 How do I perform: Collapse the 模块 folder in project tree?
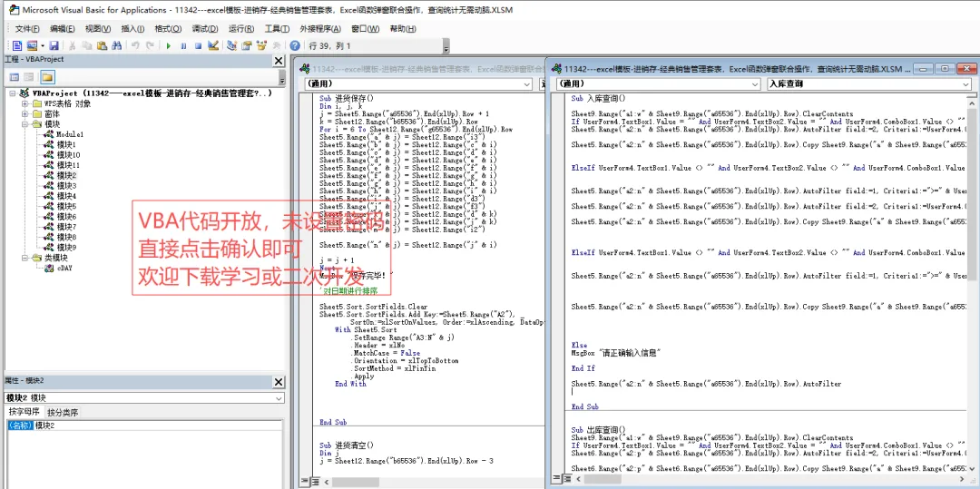(x=25, y=124)
